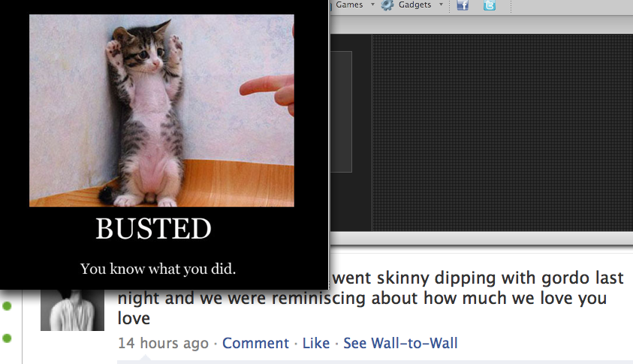Like the skinny dipping wall post
This screenshot has height=364, width=633.
click(x=316, y=343)
